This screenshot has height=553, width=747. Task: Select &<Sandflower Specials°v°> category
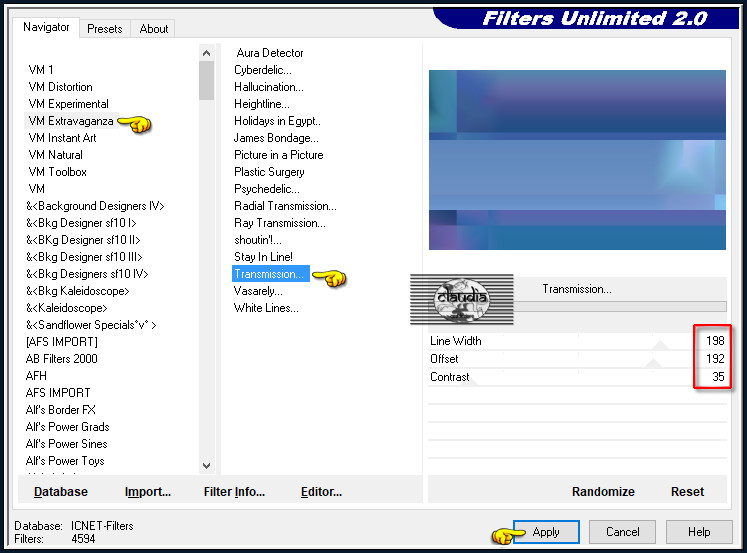click(91, 325)
